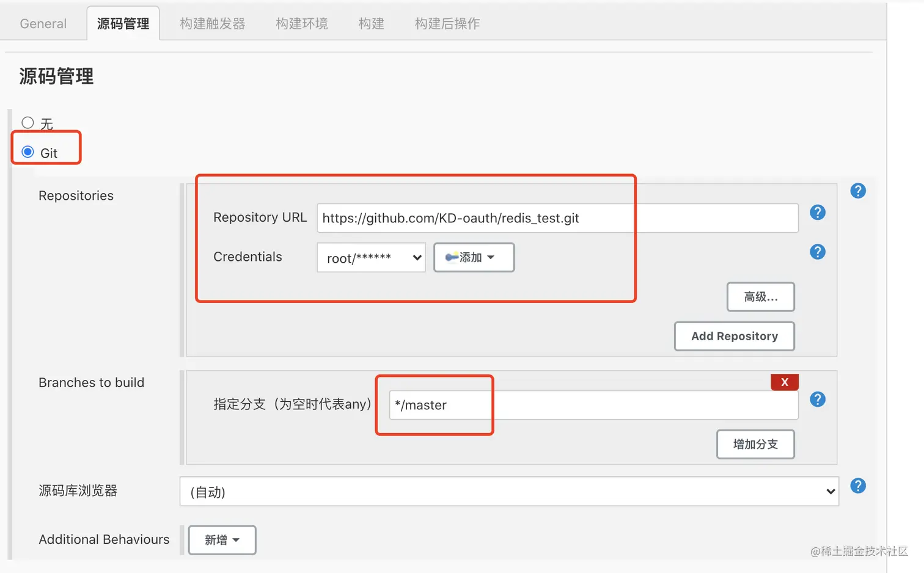Click the Repositories label
This screenshot has width=924, height=573.
click(x=76, y=195)
